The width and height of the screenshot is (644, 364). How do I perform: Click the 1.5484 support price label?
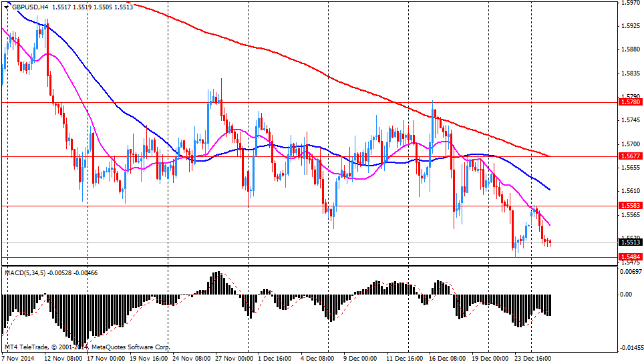point(630,257)
